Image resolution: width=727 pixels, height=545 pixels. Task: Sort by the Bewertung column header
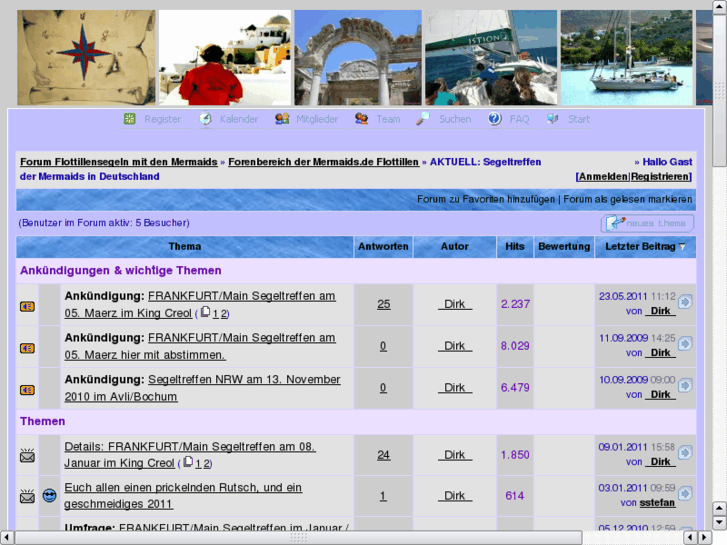click(564, 247)
